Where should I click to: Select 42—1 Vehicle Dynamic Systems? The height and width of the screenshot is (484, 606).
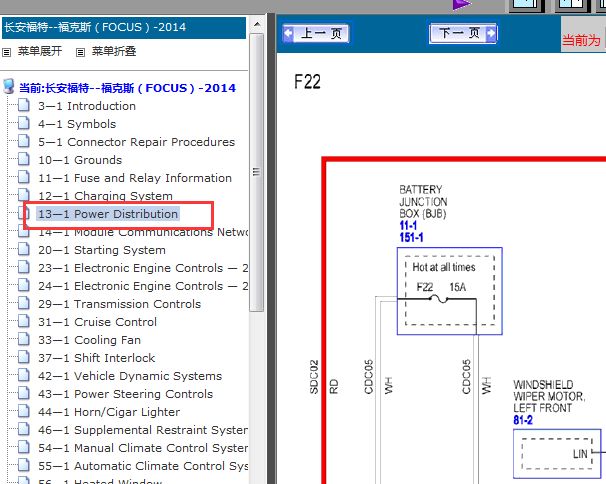(x=130, y=376)
